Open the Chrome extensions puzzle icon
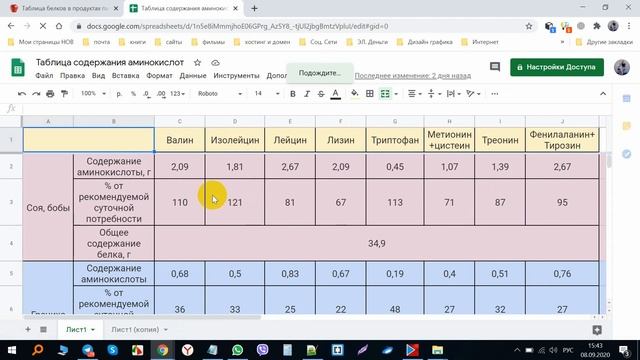 click(x=597, y=26)
